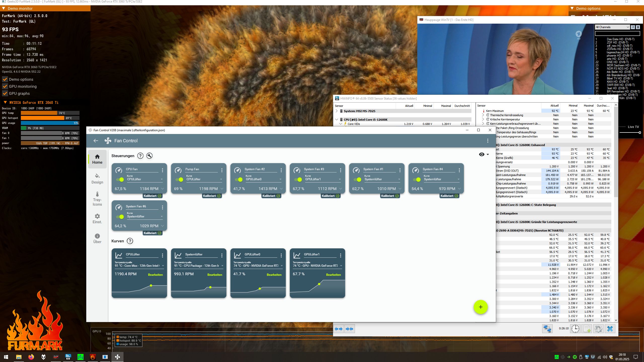Click HWiNFO expand columns arrows icon

[x=339, y=329]
